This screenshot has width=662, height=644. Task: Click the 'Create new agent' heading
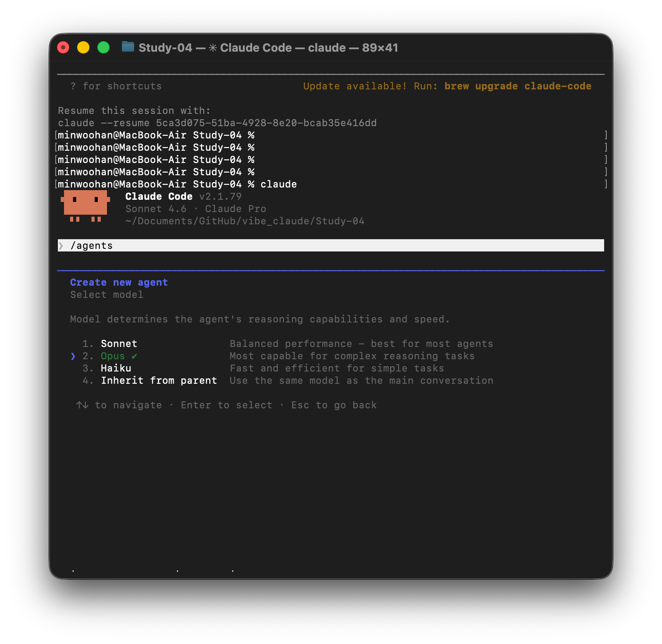tap(119, 283)
